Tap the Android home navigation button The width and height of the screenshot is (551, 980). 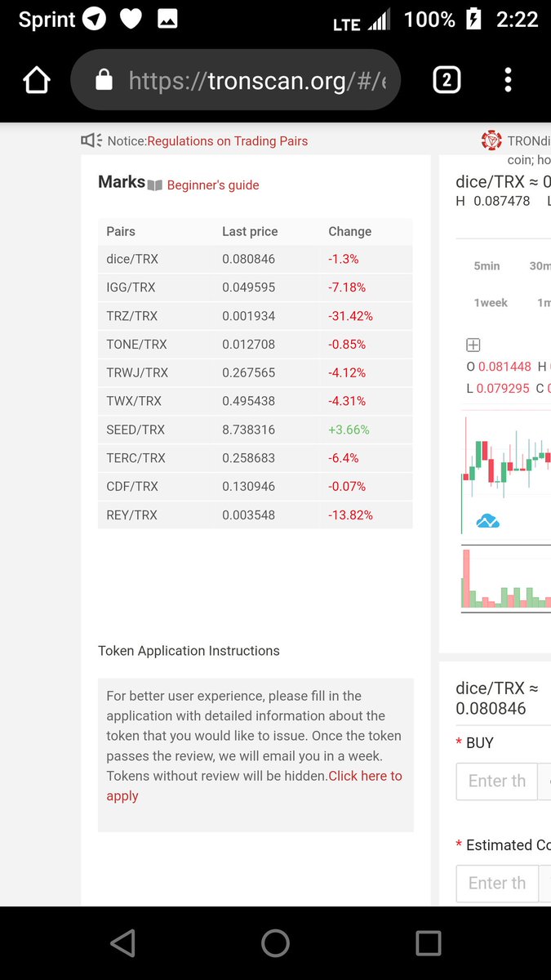(275, 943)
